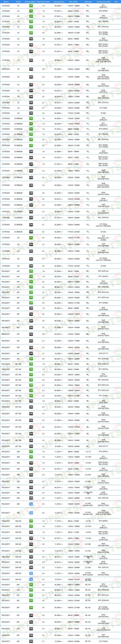121x644 pixels.
Task: Click the Model column header
Action: tap(18, 2)
